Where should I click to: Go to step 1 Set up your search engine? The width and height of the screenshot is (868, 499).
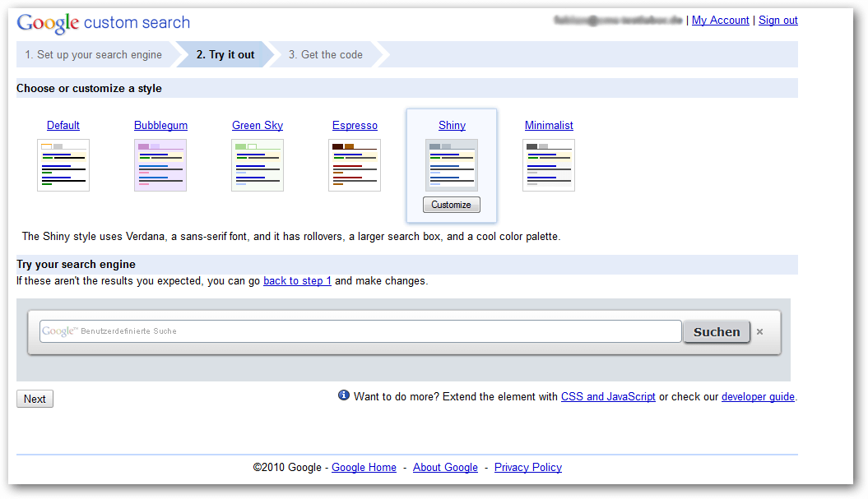tap(94, 55)
